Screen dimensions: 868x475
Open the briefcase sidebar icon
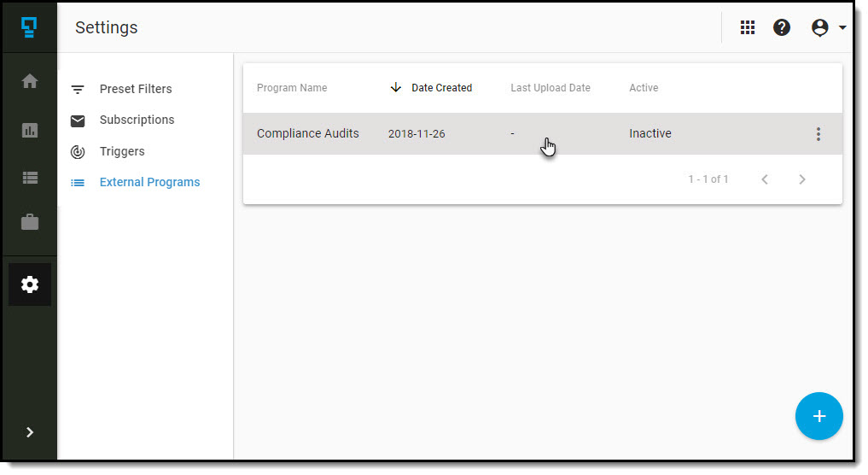pyautogui.click(x=30, y=222)
